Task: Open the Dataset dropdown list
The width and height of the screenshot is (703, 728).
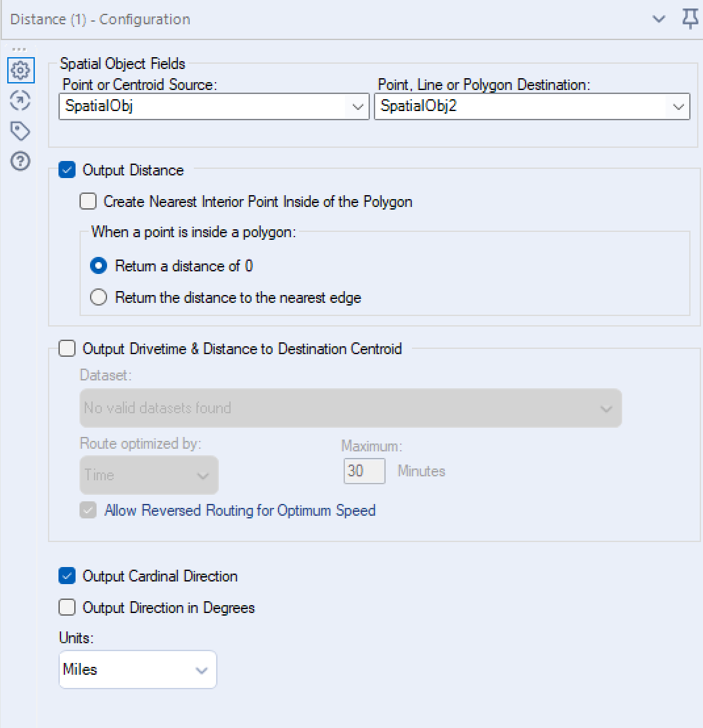Action: point(350,408)
